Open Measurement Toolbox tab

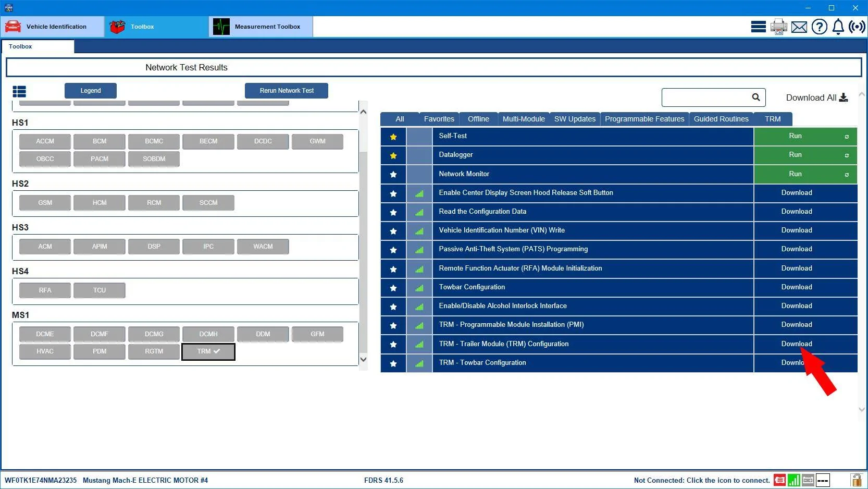pyautogui.click(x=261, y=27)
